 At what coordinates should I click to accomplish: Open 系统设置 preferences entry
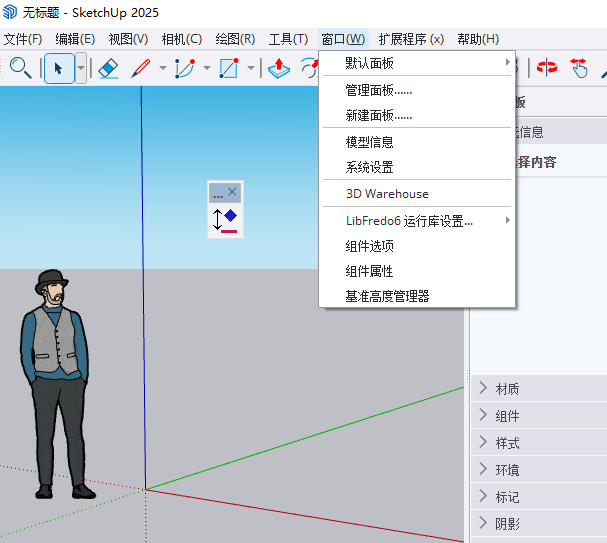417,167
